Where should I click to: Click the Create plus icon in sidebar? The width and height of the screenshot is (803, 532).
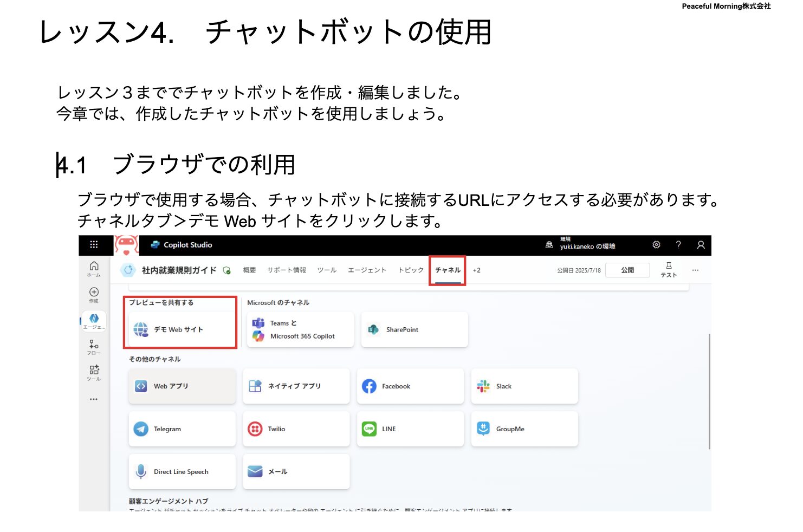94,294
